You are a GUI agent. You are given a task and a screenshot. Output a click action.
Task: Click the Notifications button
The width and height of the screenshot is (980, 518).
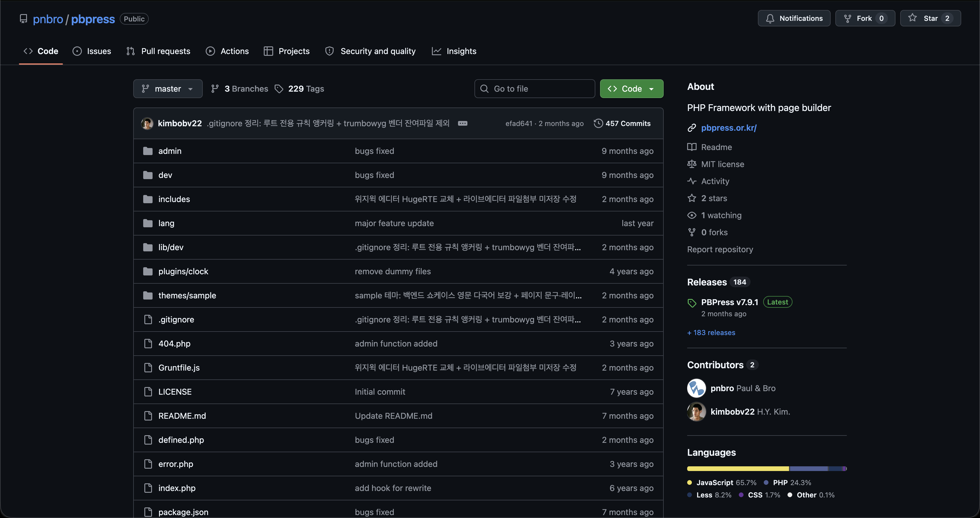pos(794,18)
